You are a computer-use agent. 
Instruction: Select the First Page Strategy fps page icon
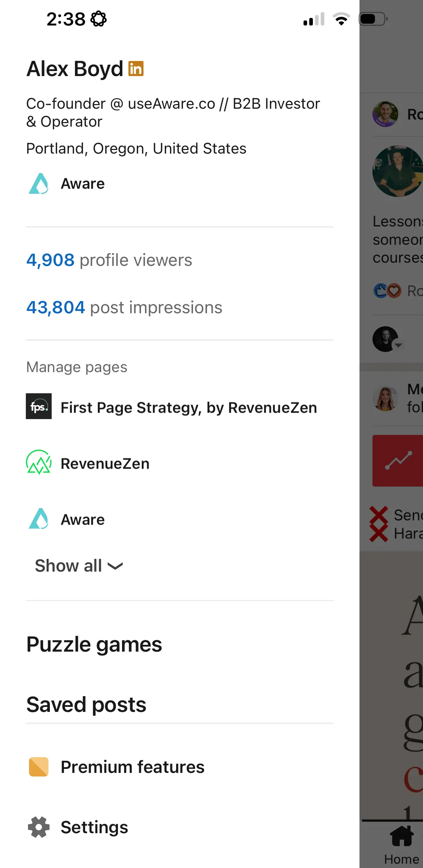[x=39, y=407]
